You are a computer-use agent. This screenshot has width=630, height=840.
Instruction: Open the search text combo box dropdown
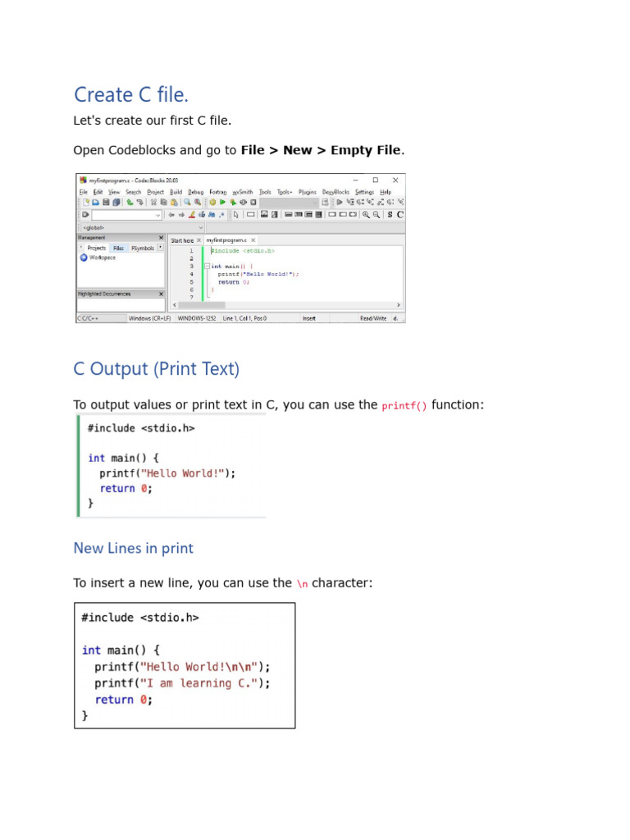coord(158,215)
